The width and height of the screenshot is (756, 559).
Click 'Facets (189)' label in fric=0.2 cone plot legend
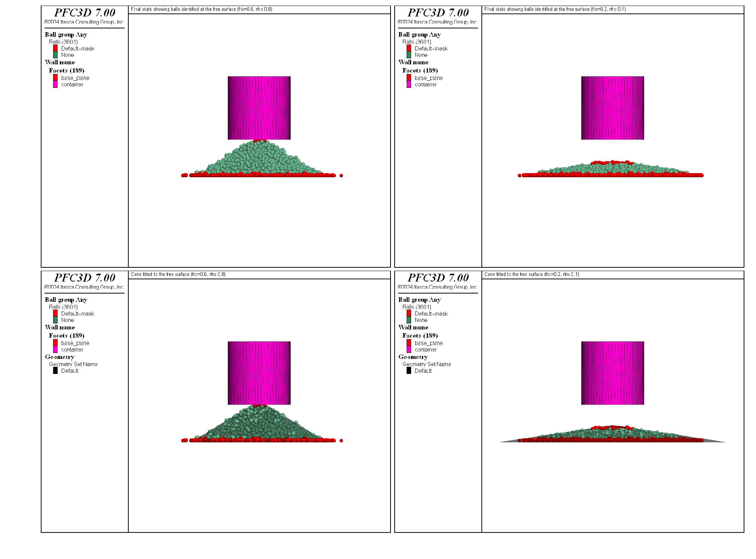[420, 336]
